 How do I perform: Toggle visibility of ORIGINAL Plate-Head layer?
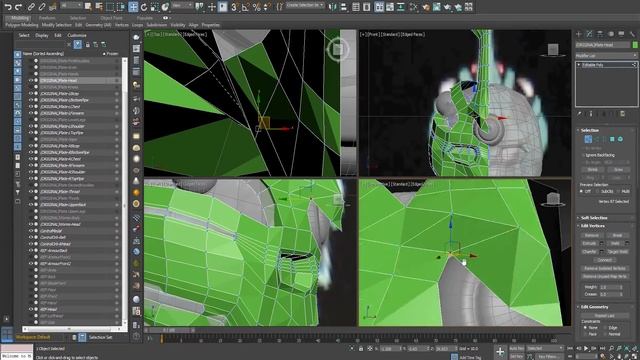tap(31, 80)
